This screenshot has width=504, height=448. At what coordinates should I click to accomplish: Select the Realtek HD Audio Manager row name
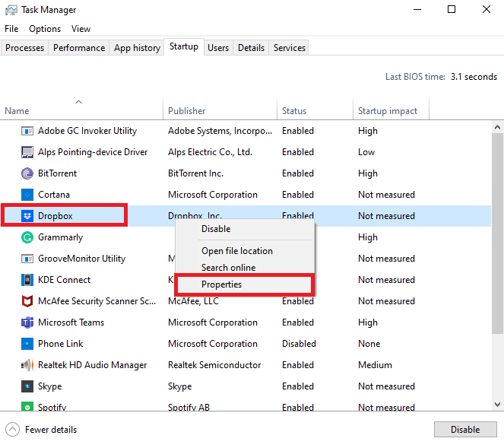point(92,365)
